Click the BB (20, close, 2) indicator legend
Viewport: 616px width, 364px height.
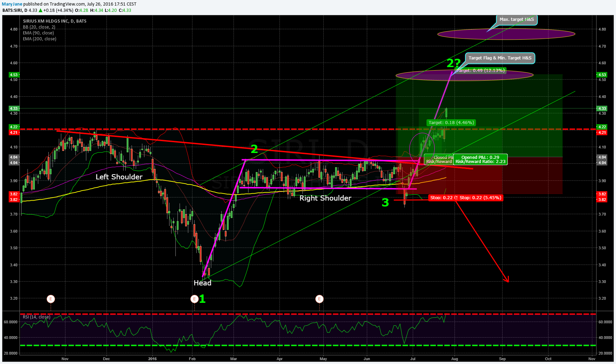coord(39,27)
